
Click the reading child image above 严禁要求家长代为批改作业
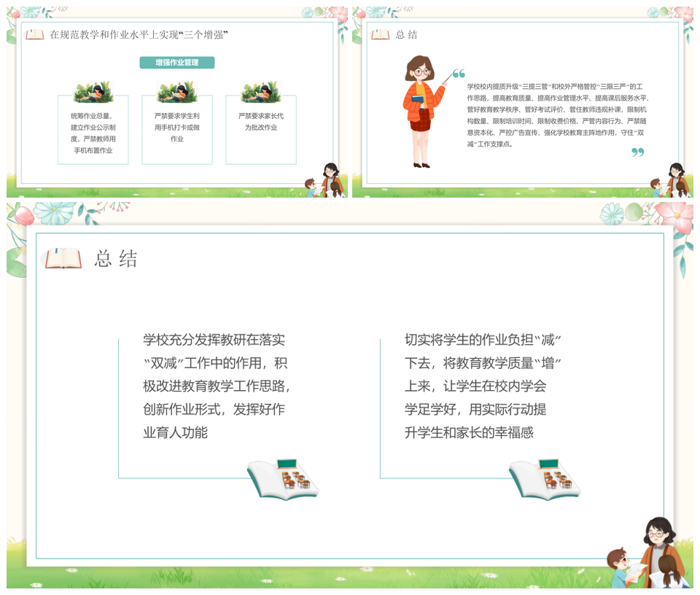tap(260, 89)
